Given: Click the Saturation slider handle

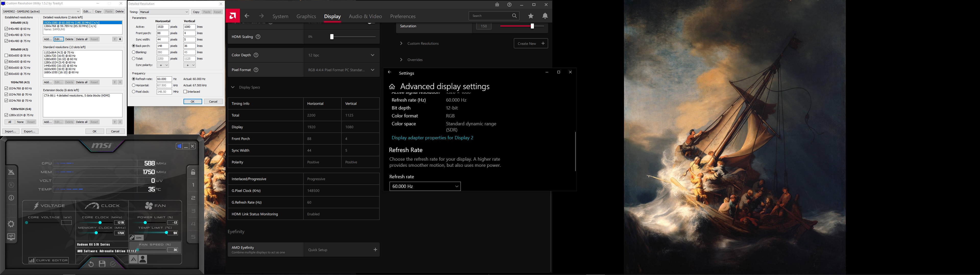Looking at the screenshot, I should [532, 26].
